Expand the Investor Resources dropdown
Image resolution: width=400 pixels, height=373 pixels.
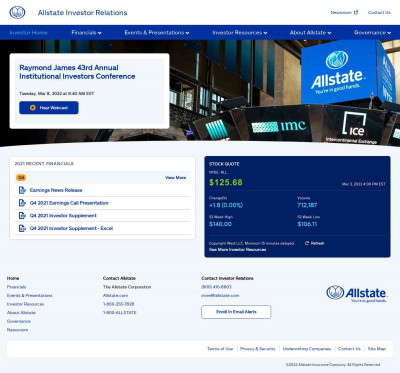pos(240,33)
